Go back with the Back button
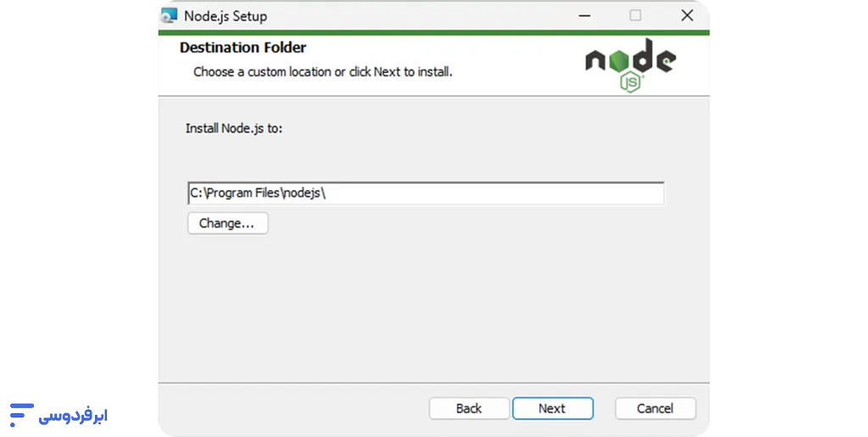Image resolution: width=868 pixels, height=437 pixels. pyautogui.click(x=469, y=408)
